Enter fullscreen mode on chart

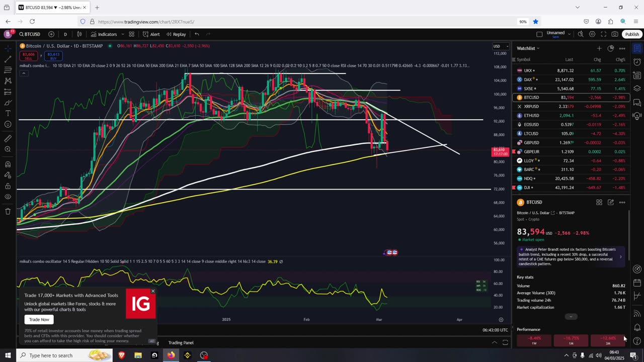tap(604, 34)
